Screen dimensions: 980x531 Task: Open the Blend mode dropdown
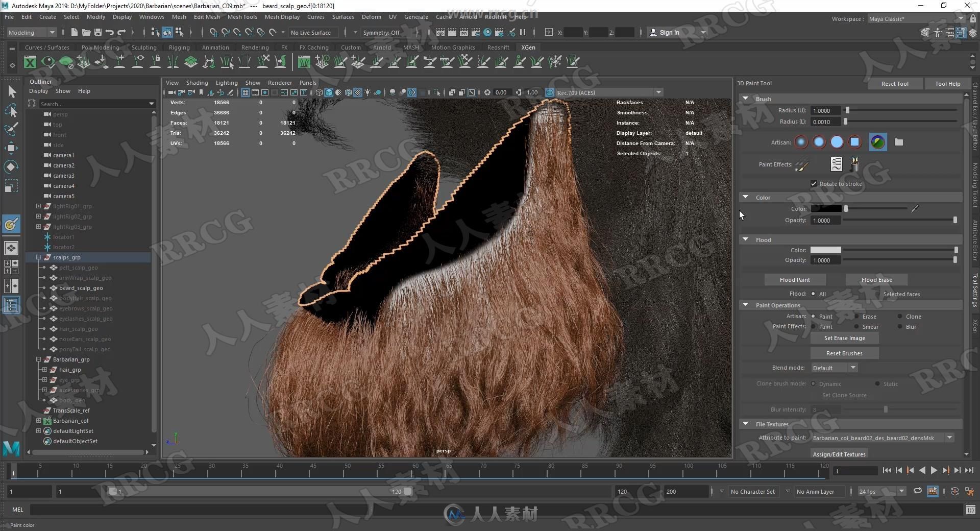tap(834, 368)
